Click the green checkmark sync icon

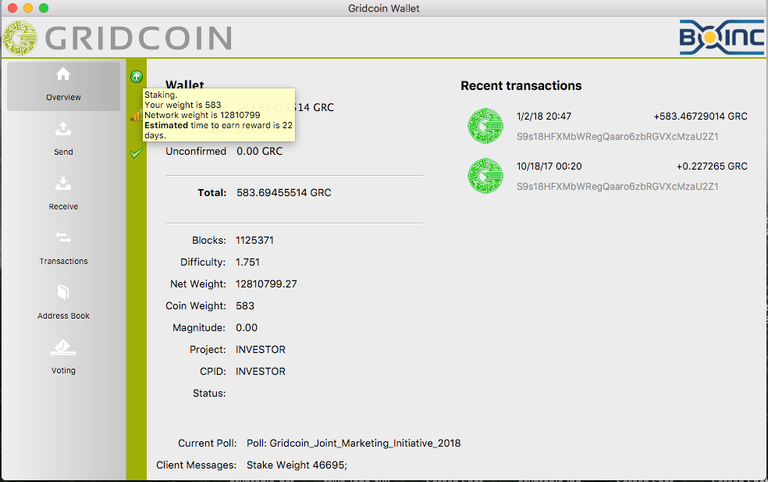point(136,153)
